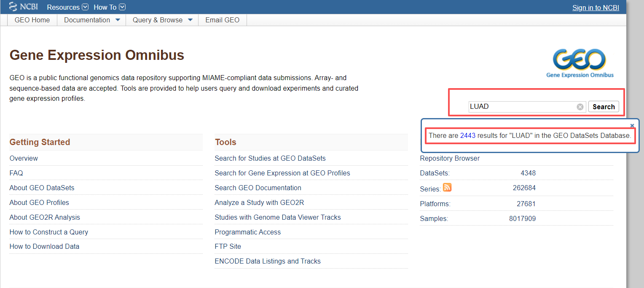The image size is (644, 288).
Task: Click the Series: label link
Action: (x=430, y=189)
